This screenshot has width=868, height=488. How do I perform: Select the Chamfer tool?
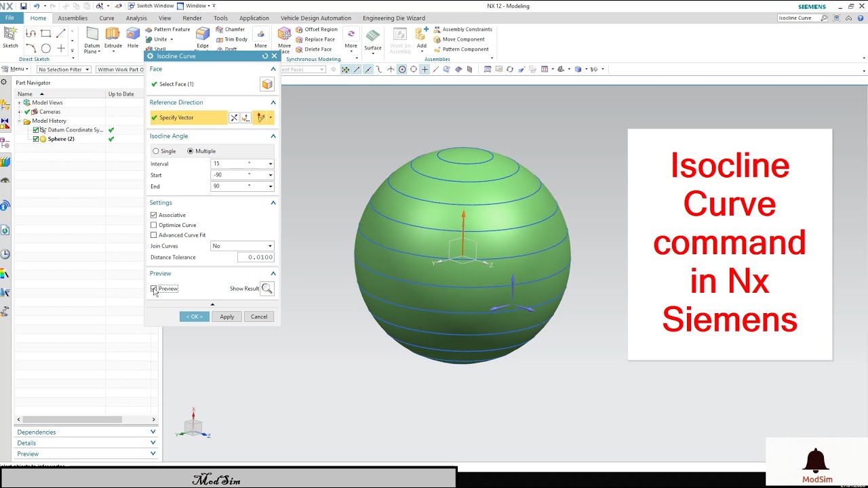[231, 29]
